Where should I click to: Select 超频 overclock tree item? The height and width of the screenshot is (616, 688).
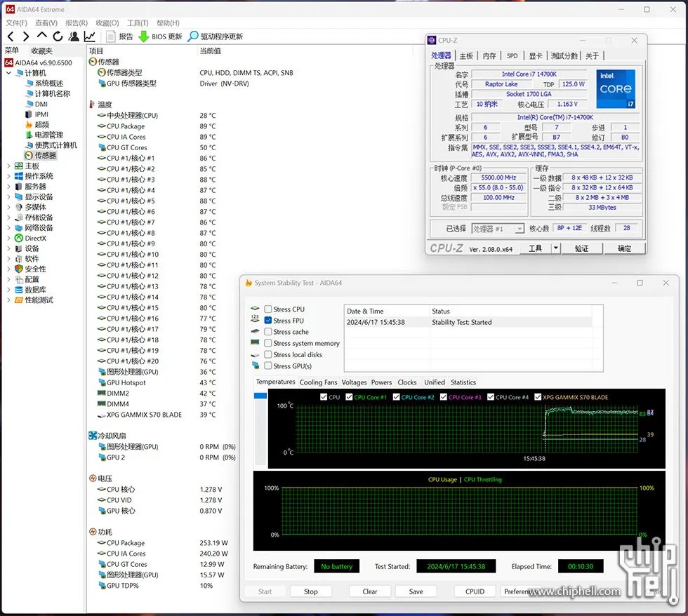click(41, 124)
